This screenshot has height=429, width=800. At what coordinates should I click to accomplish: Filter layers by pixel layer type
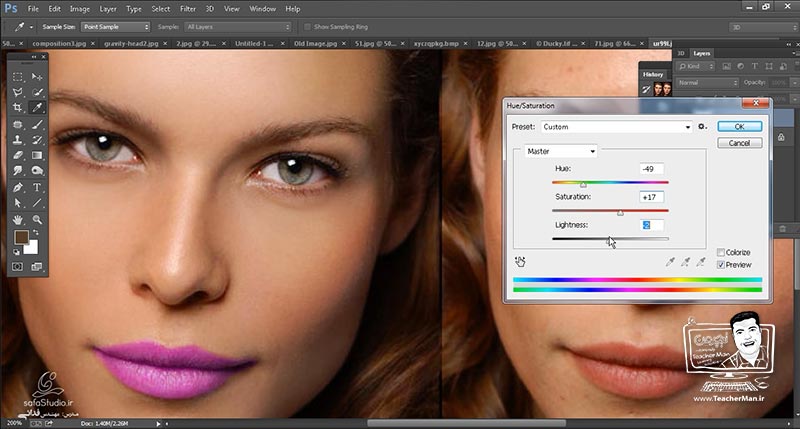(x=727, y=66)
